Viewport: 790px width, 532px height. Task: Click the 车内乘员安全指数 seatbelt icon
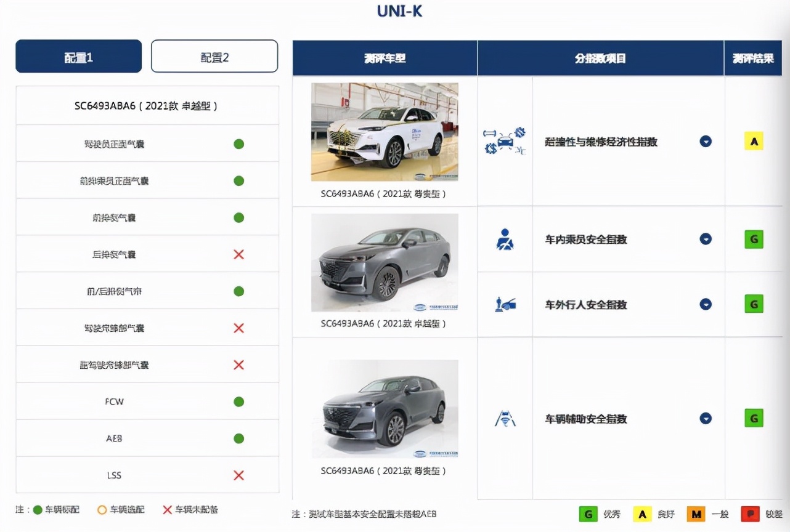pyautogui.click(x=505, y=239)
